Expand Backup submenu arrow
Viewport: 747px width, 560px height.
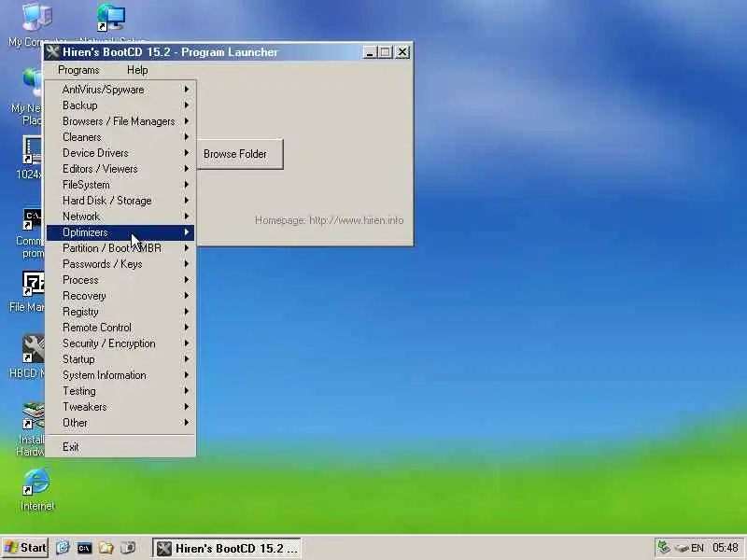[187, 105]
